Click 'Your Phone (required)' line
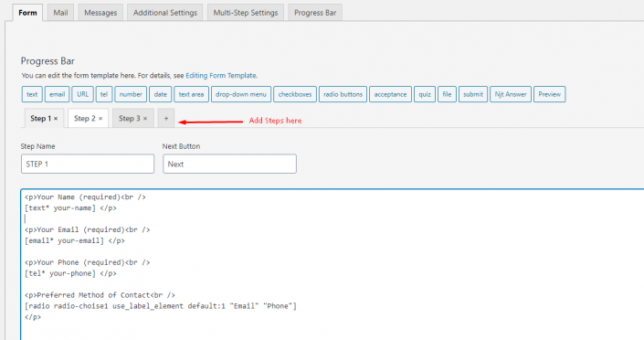This screenshot has width=644, height=340. [87, 262]
